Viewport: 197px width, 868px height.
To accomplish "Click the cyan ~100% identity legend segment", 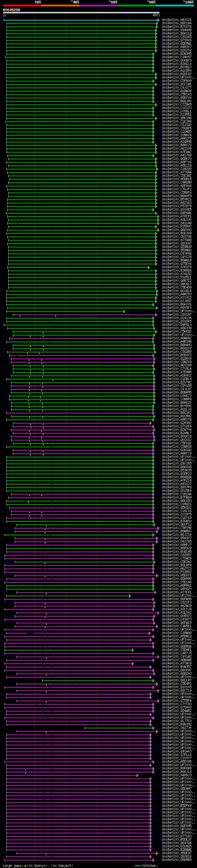I will (175, 6).
